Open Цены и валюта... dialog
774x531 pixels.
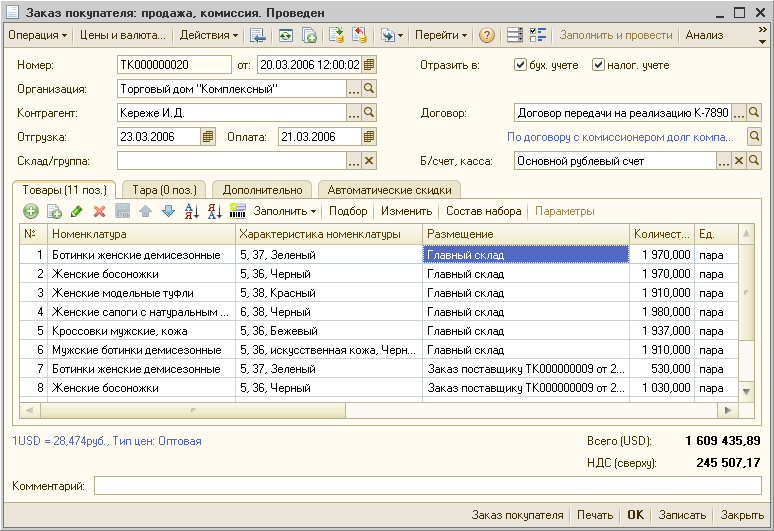tap(123, 35)
